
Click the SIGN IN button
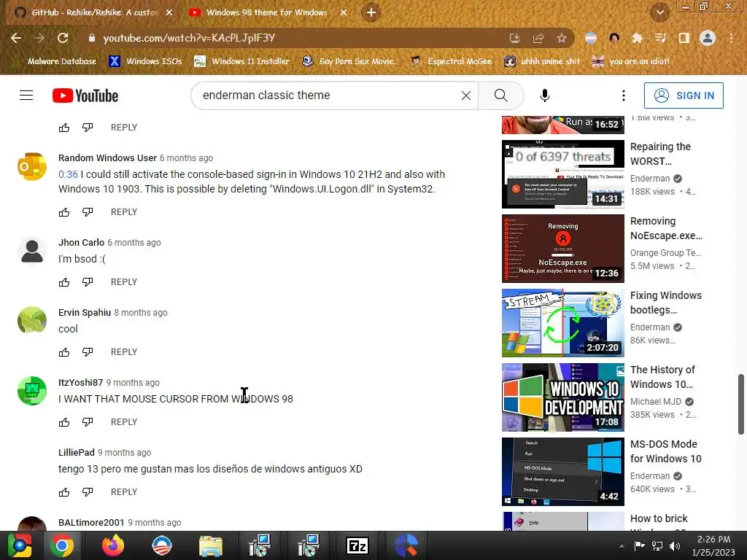point(684,96)
